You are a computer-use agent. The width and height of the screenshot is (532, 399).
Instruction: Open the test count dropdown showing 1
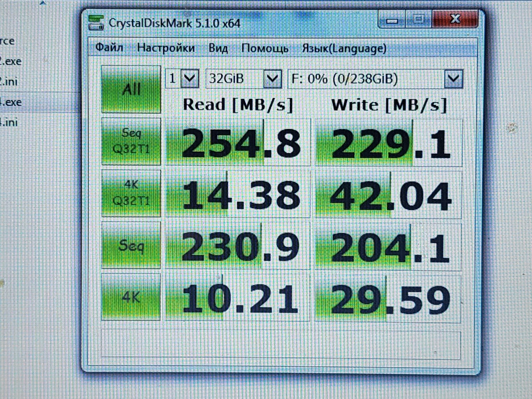point(190,79)
